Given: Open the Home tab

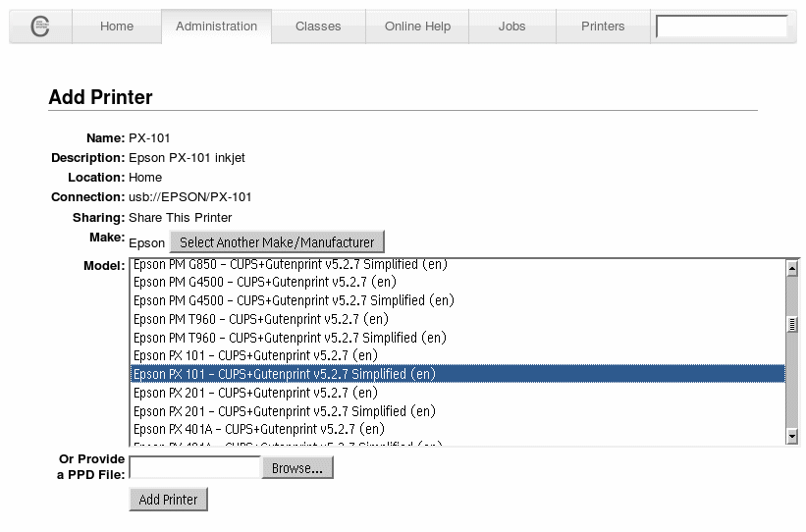Looking at the screenshot, I should point(117,27).
